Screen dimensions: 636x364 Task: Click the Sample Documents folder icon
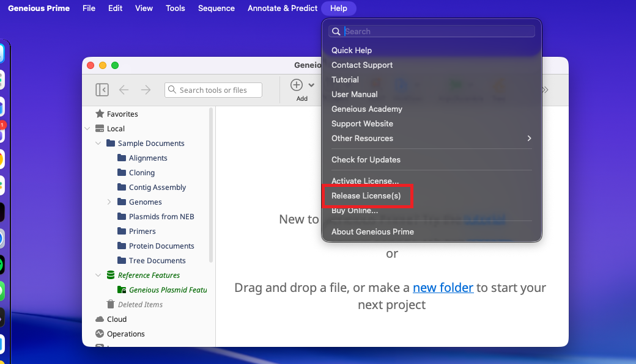[111, 143]
